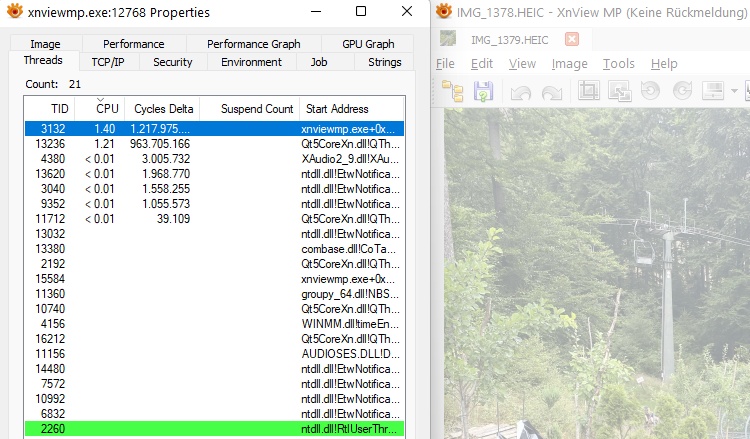Click the HEIC photo preview in XnView
This screenshot has height=439, width=750.
[x=597, y=274]
